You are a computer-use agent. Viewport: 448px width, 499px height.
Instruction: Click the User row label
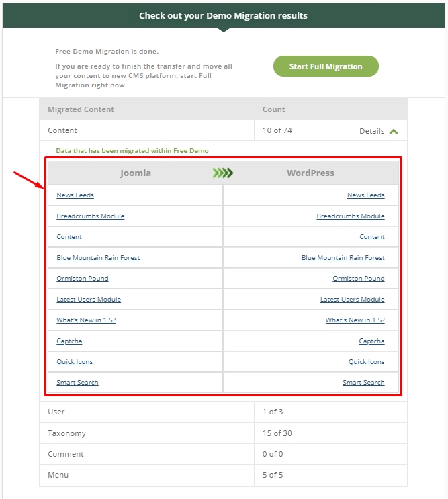[56, 412]
